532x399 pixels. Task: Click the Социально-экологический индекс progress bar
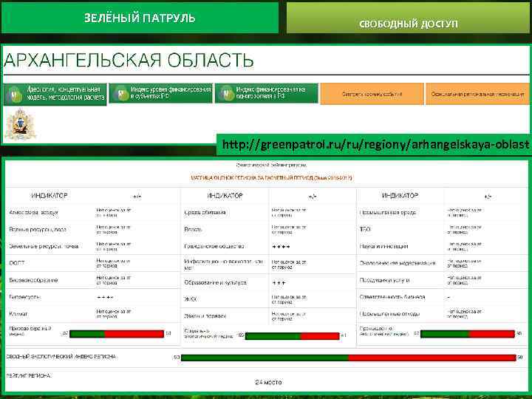(x=292, y=336)
